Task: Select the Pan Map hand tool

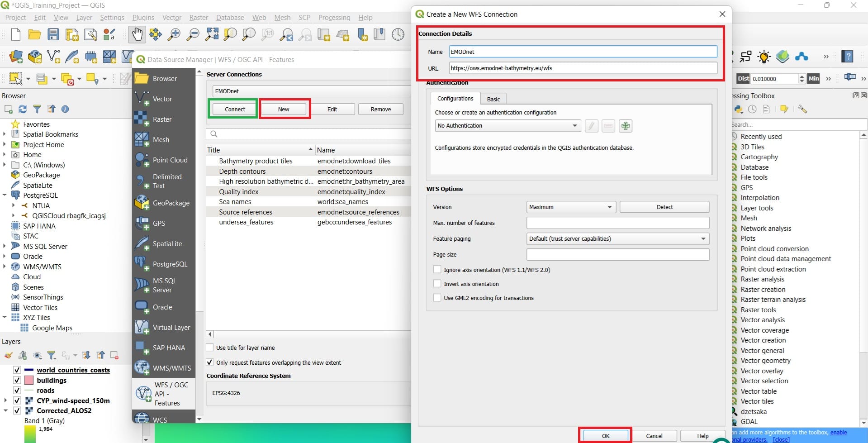Action: click(x=137, y=34)
